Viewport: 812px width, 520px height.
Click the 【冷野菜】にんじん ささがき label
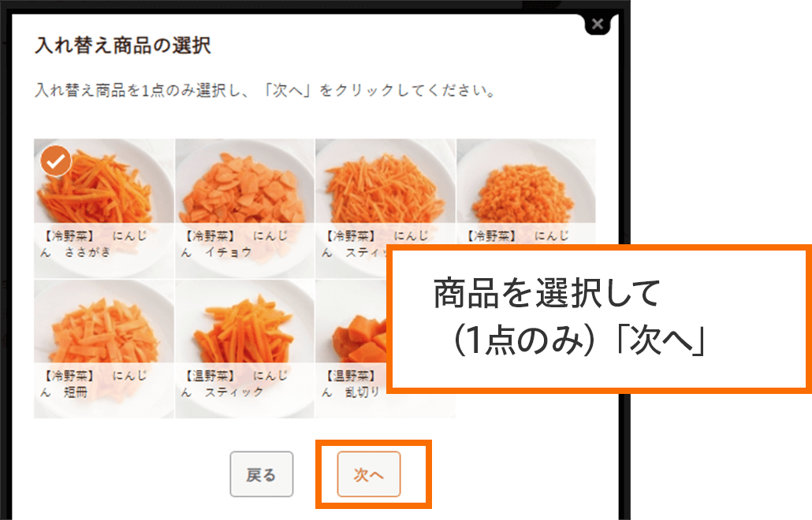pos(94,243)
